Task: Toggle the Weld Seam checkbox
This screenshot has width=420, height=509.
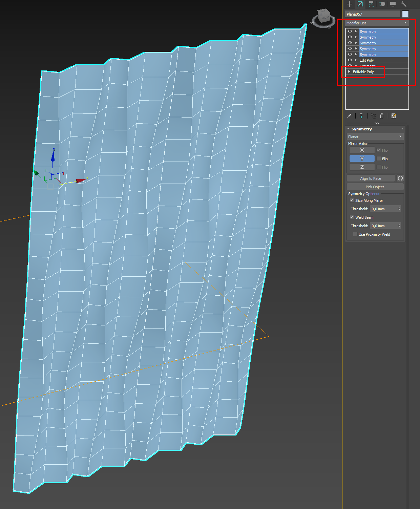Action: pyautogui.click(x=352, y=217)
